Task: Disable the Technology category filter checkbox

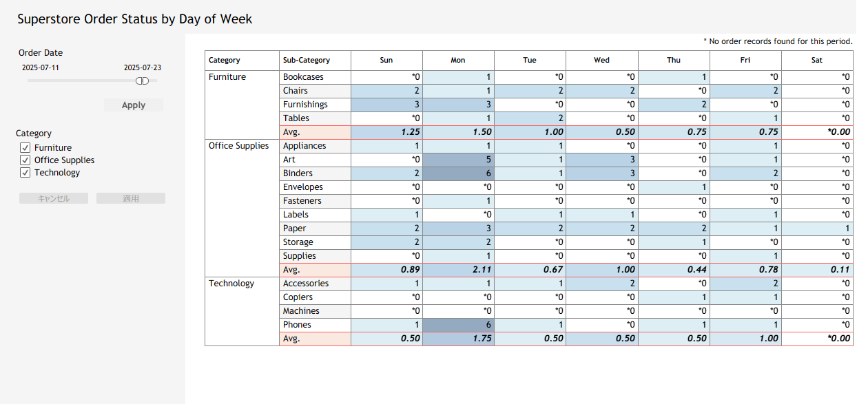Action: click(25, 173)
